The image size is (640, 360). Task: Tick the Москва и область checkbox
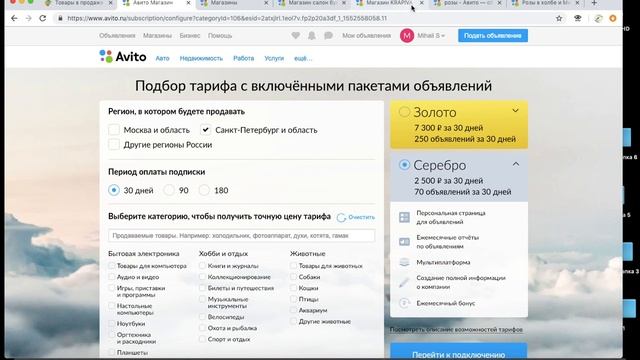tap(114, 130)
